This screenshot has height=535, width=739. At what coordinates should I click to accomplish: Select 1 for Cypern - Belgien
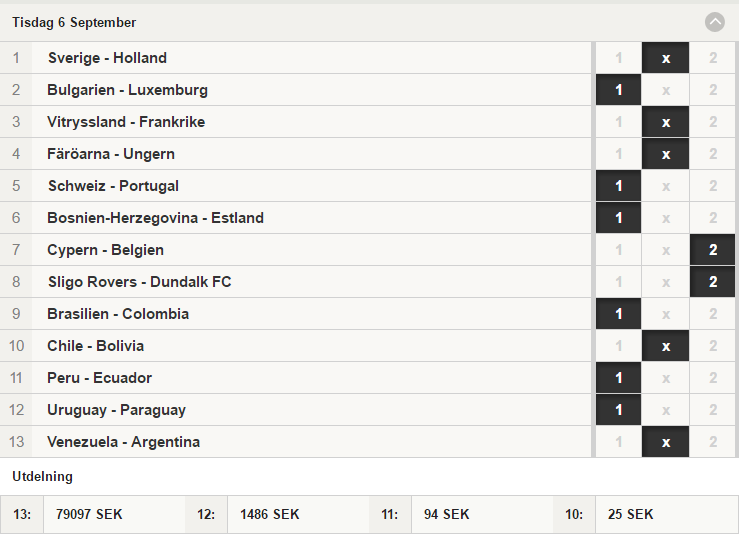618,250
